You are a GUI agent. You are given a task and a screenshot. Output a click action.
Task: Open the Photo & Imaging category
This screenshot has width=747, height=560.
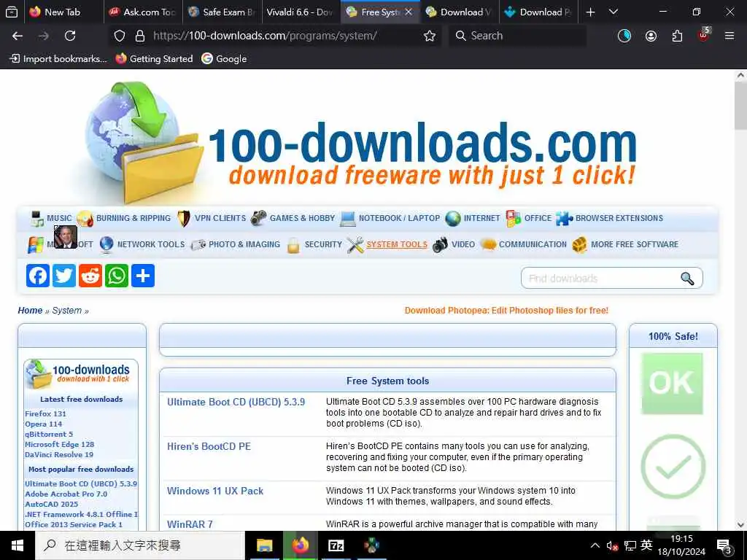coord(244,244)
